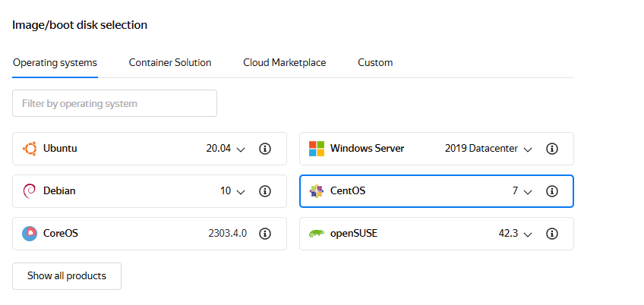Click the Show all products button
Viewport: 644px width, 305px height.
click(x=67, y=276)
